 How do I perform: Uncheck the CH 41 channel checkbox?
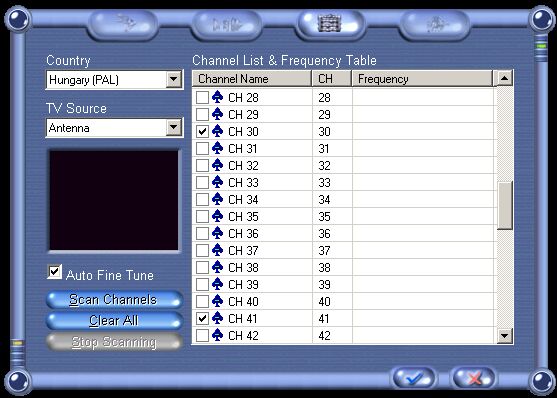(x=202, y=318)
